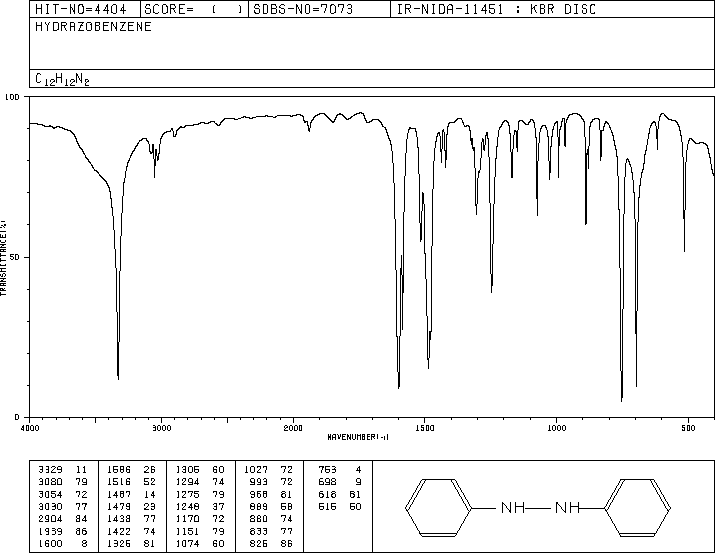This screenshot has height=553, width=715.
Task: Click the 1000 tick label on the wavenumber axis
Action: click(x=556, y=428)
